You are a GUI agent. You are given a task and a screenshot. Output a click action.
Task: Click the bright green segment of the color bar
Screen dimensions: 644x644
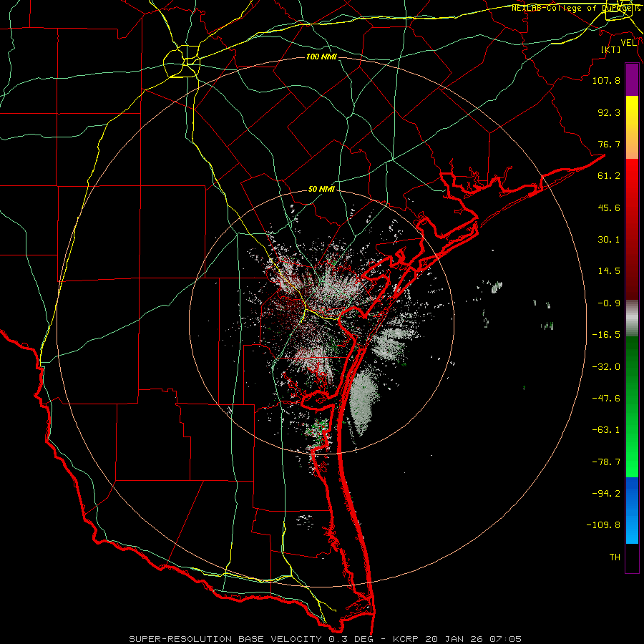click(632, 406)
